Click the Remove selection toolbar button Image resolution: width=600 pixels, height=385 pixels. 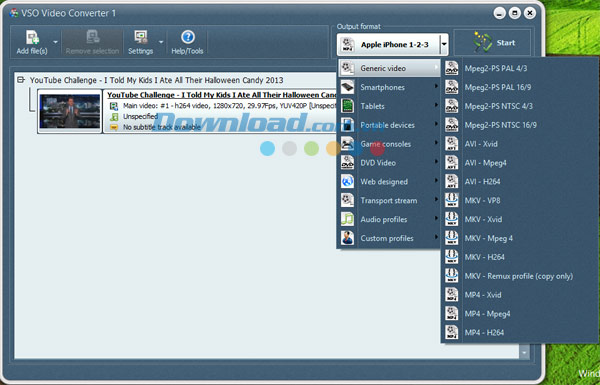click(92, 42)
